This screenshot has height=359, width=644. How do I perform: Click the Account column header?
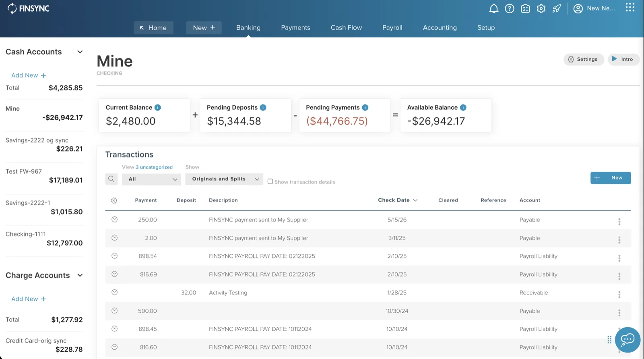click(530, 200)
